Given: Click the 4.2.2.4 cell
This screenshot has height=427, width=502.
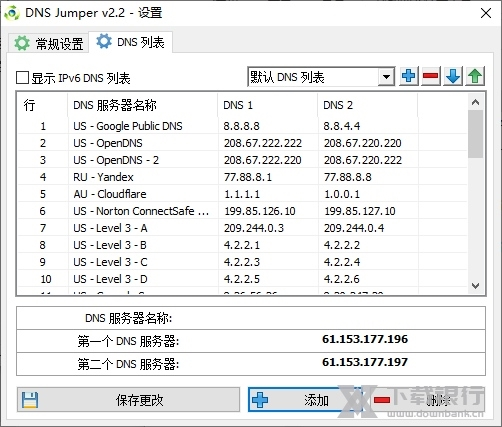Looking at the screenshot, I should 342,262.
